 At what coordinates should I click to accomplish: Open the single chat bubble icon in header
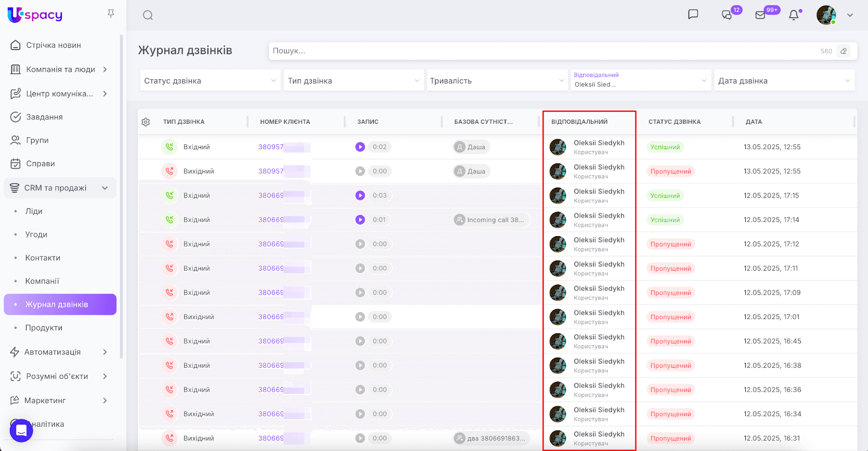(693, 15)
